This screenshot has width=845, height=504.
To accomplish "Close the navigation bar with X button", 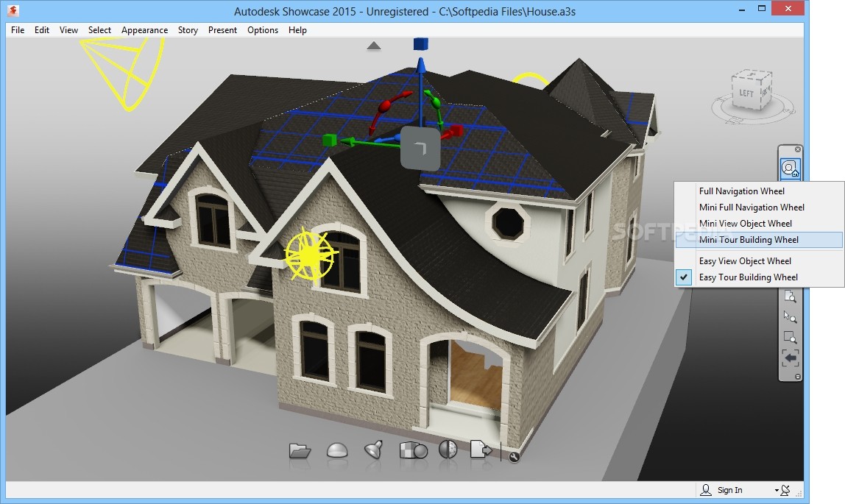I will coord(798,149).
